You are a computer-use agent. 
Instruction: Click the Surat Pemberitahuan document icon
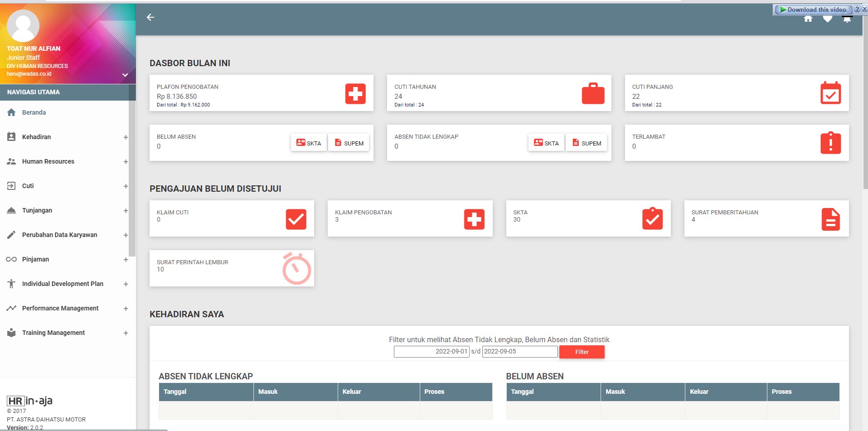[830, 219]
